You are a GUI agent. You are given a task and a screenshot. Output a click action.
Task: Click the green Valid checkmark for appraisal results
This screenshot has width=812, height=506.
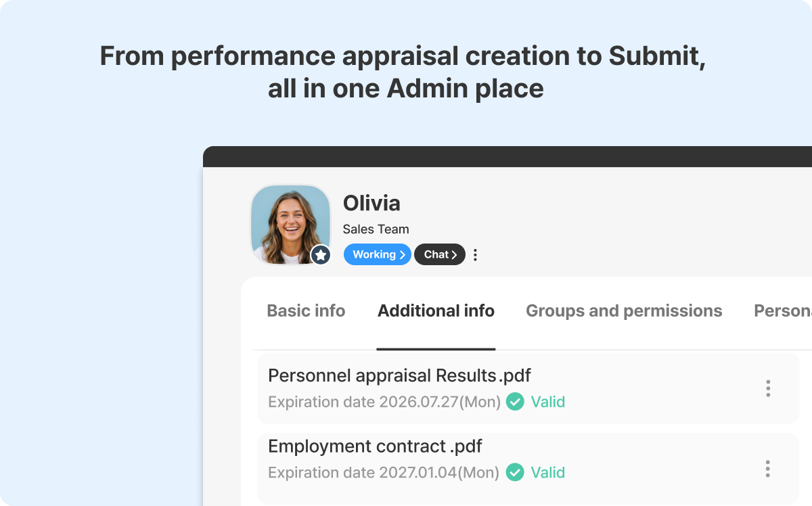pos(515,402)
